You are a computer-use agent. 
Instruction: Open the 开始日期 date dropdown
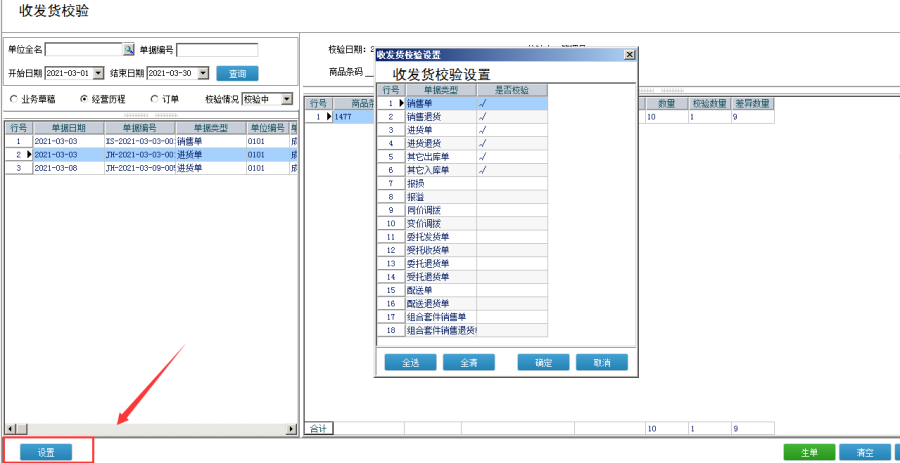(98, 73)
